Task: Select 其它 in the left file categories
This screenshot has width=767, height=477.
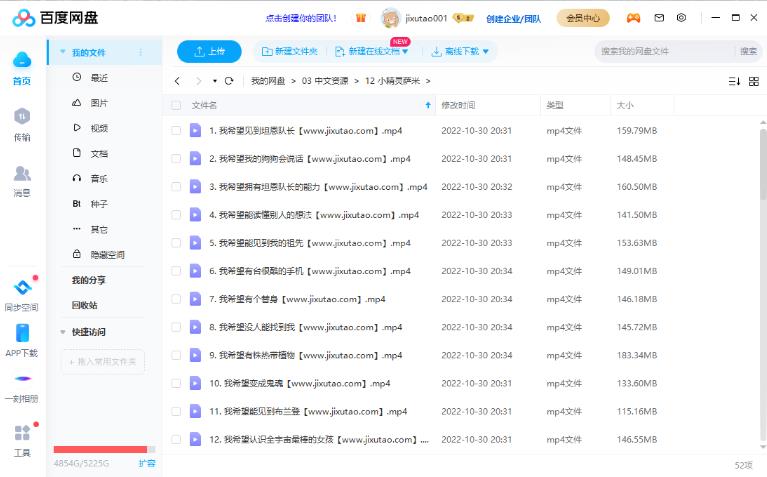Action: [x=99, y=229]
